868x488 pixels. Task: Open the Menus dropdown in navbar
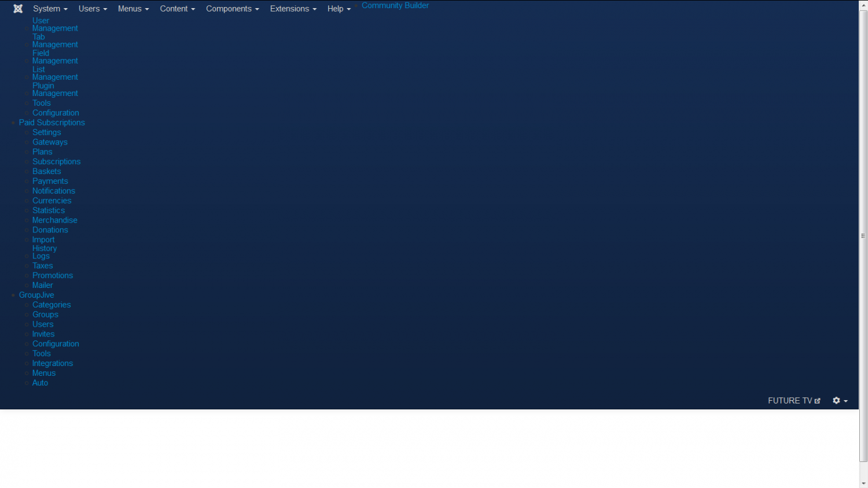[x=134, y=9]
